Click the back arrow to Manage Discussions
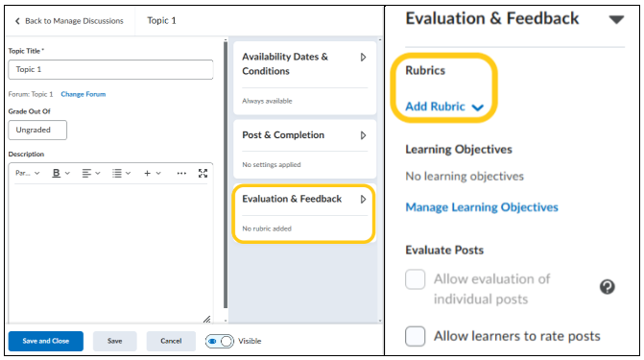Screen dimensions: 644x360 [17, 21]
